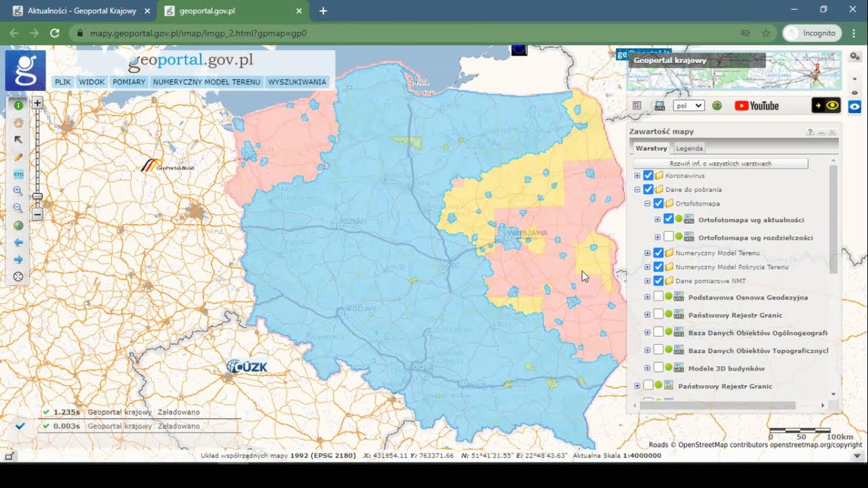Uncheck Ortofotomapa wg aktualności layer
Screen dimensions: 868x488
669,220
